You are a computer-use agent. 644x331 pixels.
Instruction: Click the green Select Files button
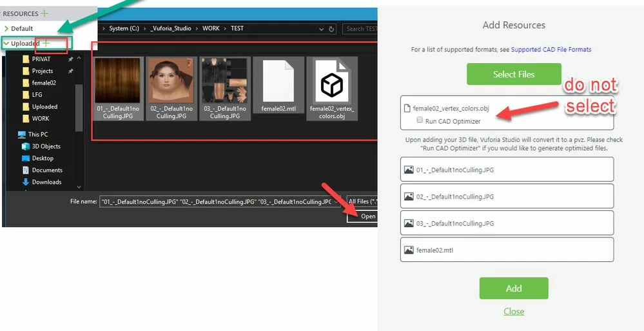point(514,74)
